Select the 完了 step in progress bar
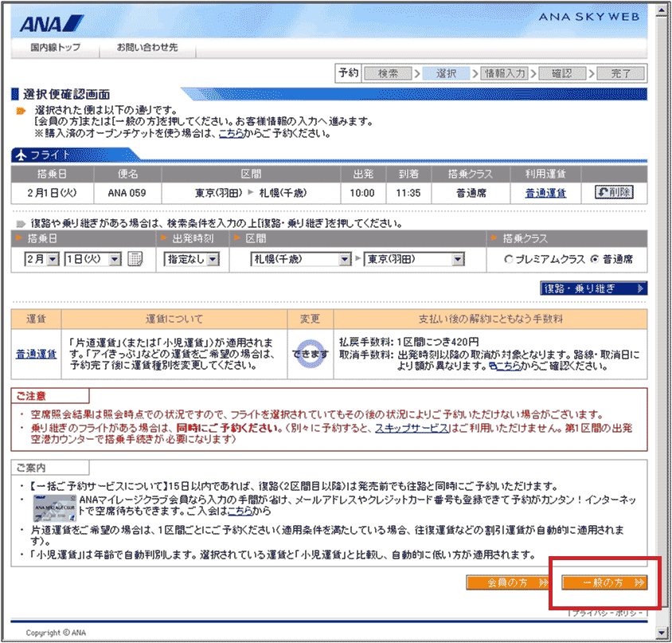This screenshot has height=643, width=672. 620,73
